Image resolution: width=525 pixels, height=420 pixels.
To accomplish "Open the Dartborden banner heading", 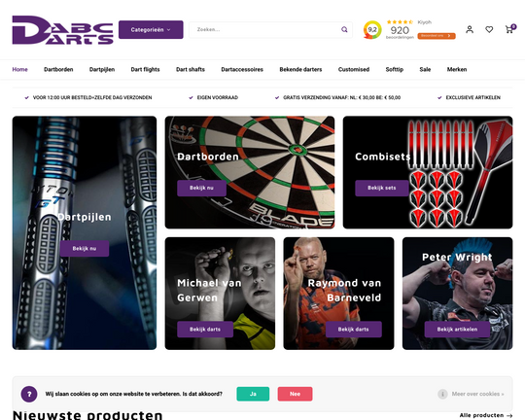I will click(208, 157).
